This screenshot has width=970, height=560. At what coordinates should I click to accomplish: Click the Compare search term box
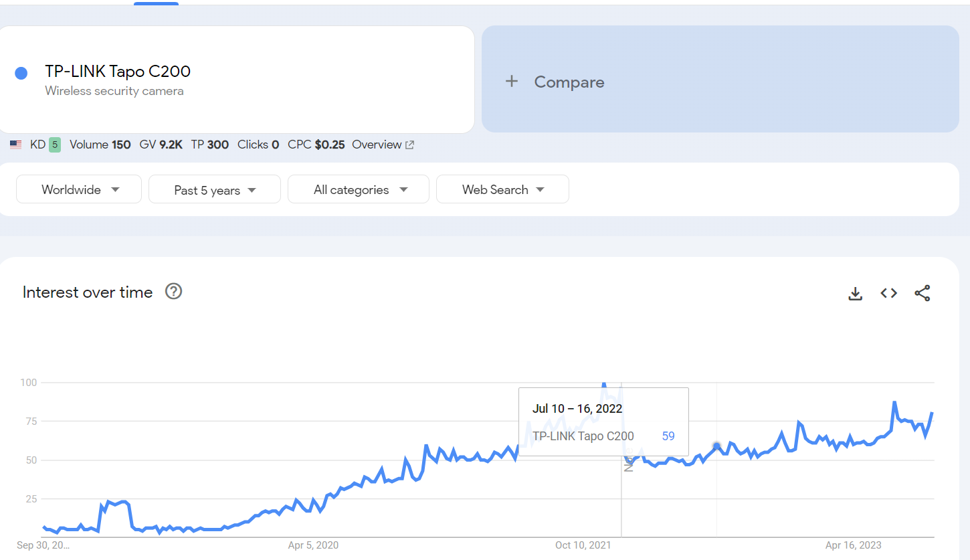pos(720,79)
